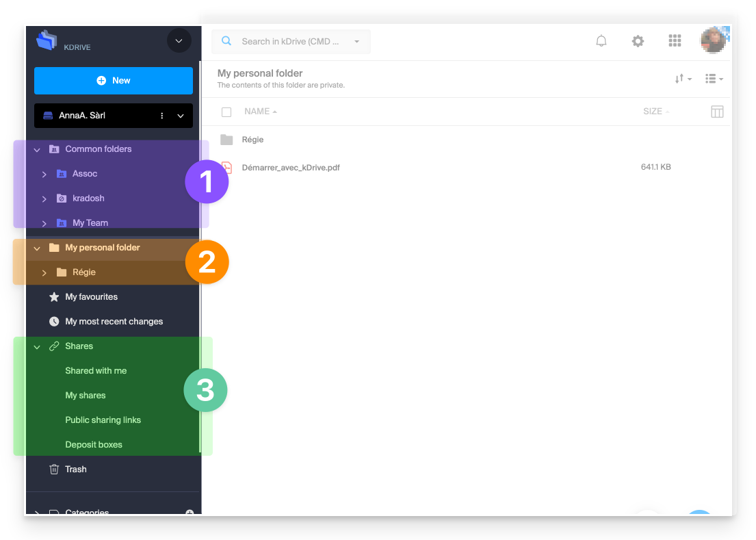Click the Trash icon in the sidebar

click(x=53, y=469)
